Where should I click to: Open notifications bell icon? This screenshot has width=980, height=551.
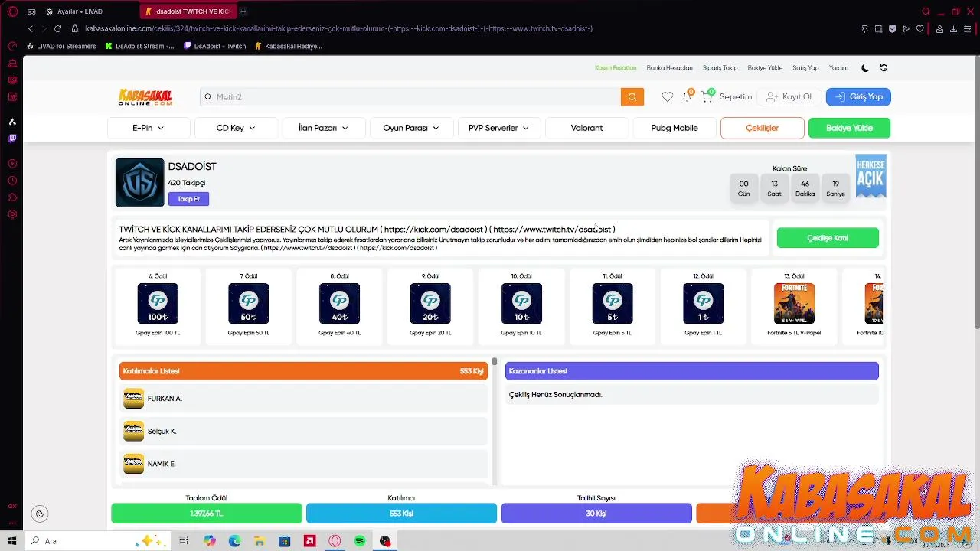point(687,96)
